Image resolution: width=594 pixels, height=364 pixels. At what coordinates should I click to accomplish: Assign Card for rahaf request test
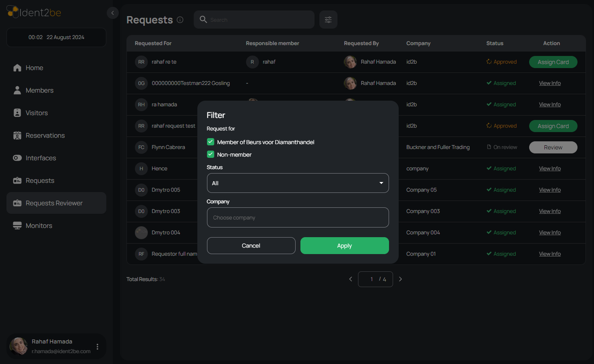pos(553,126)
